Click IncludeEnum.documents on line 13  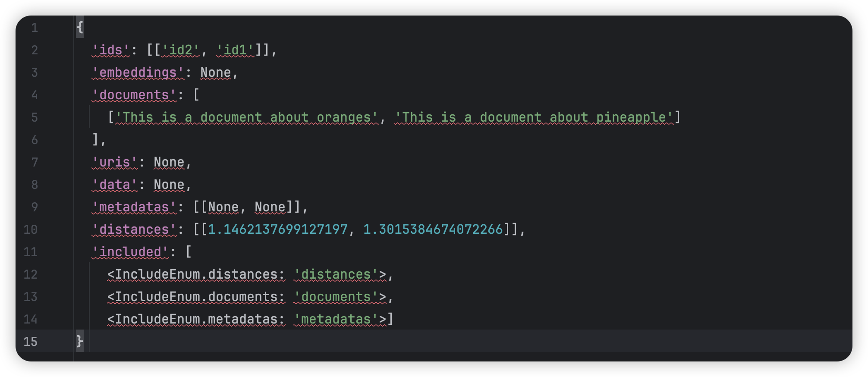click(196, 297)
